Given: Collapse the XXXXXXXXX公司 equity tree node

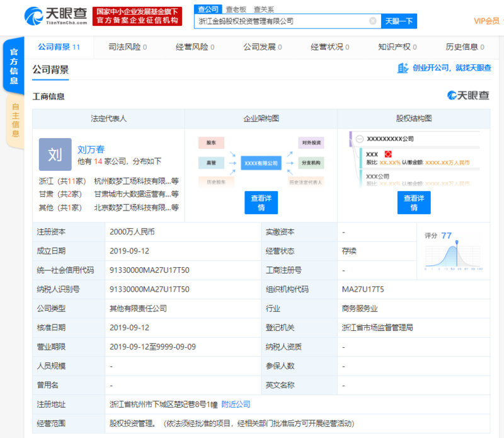Looking at the screenshot, I should coord(359,139).
